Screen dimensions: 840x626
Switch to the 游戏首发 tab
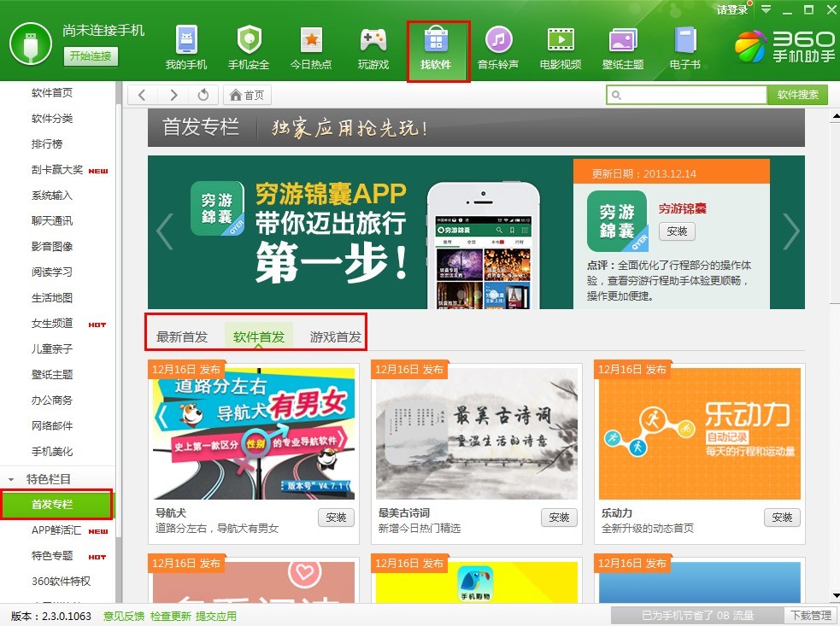tap(335, 336)
